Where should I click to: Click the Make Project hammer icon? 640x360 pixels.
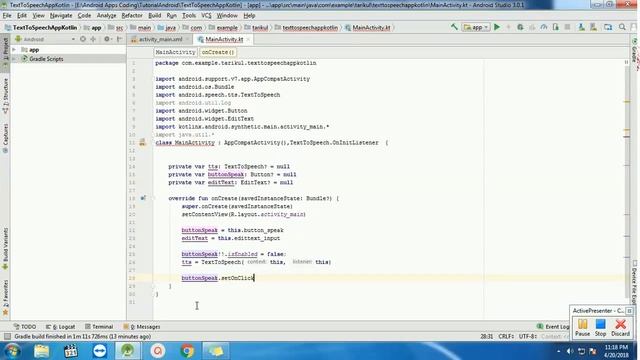(x=454, y=27)
